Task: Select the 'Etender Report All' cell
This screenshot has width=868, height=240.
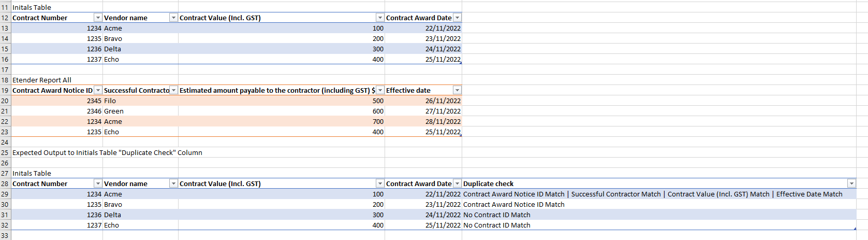Action: (57, 80)
